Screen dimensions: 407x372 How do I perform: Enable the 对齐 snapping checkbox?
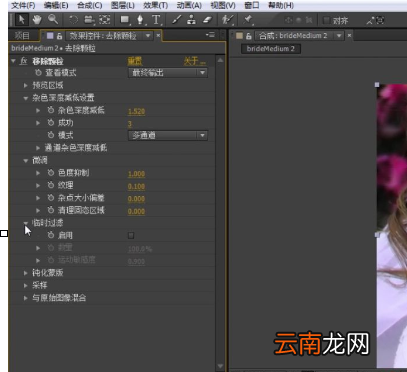pyautogui.click(x=327, y=20)
